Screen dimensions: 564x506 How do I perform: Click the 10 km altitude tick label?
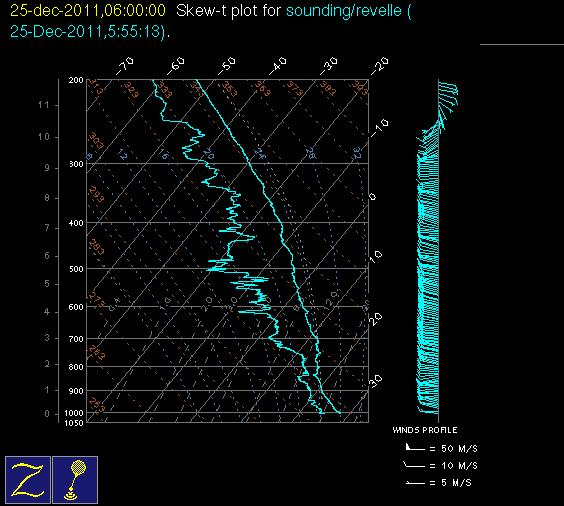43,137
